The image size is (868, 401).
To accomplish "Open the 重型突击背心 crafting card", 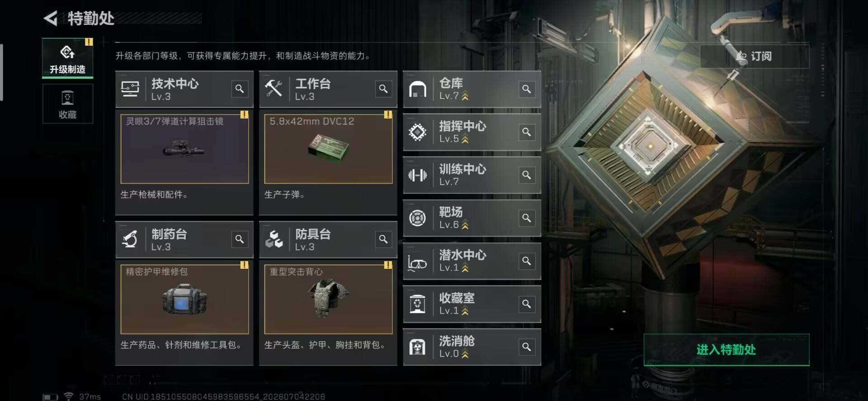I will click(328, 299).
